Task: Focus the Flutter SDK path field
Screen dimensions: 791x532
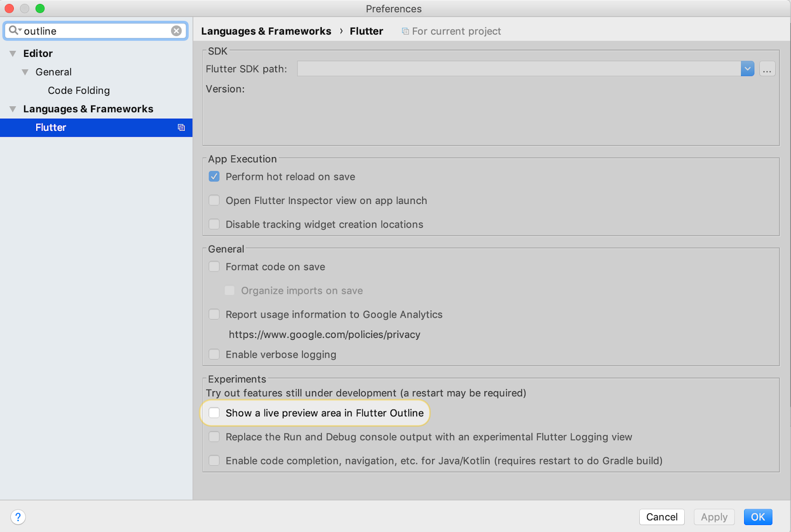Action: point(519,69)
